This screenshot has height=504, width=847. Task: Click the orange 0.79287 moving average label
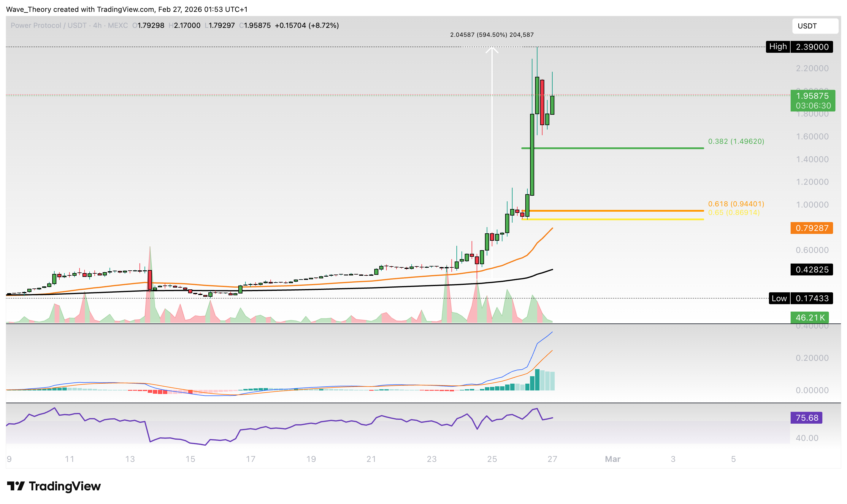(811, 228)
